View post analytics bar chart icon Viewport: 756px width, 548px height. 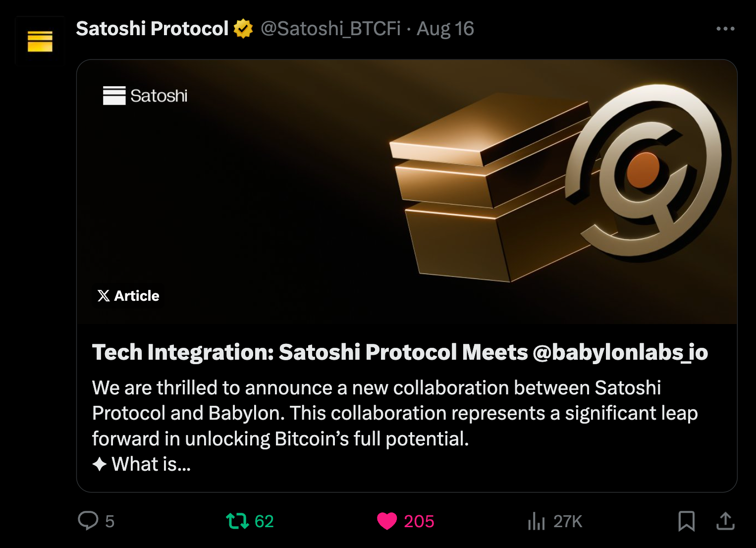(537, 521)
